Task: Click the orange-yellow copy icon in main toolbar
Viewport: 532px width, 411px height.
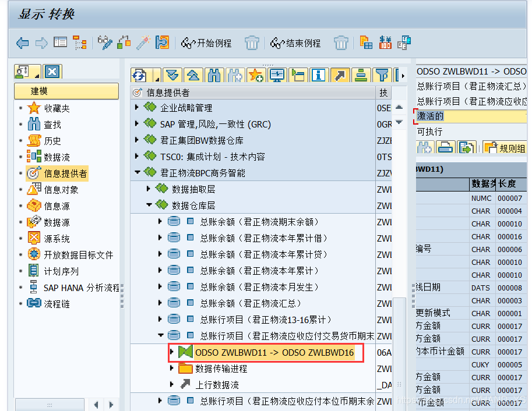Action: pos(366,42)
